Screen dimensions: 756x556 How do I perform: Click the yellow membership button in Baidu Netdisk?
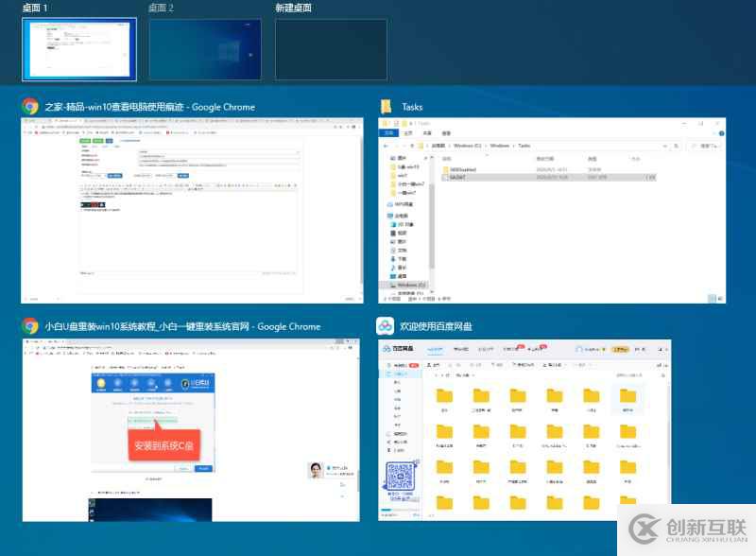click(621, 347)
